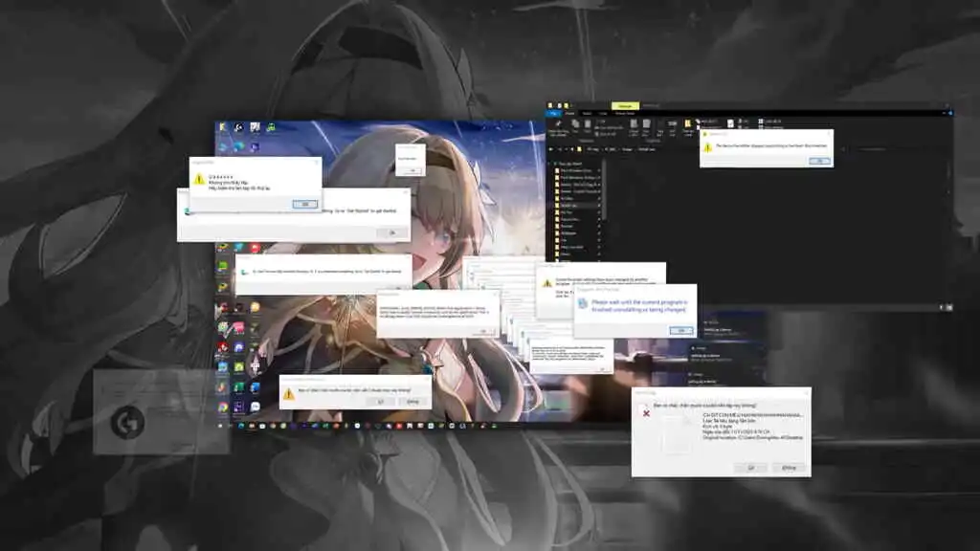This screenshot has height=551, width=980.
Task: Switch to the Share tab in File Explorer
Action: point(587,114)
